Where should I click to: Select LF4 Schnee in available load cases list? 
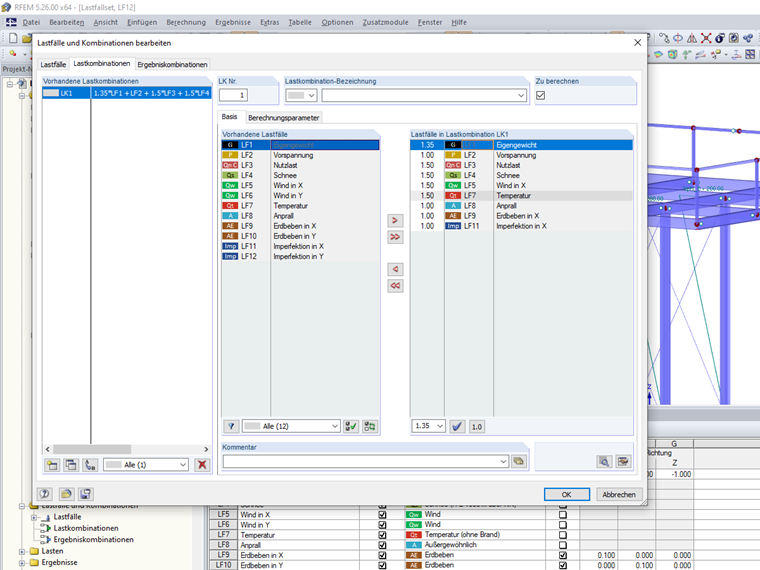tap(300, 175)
